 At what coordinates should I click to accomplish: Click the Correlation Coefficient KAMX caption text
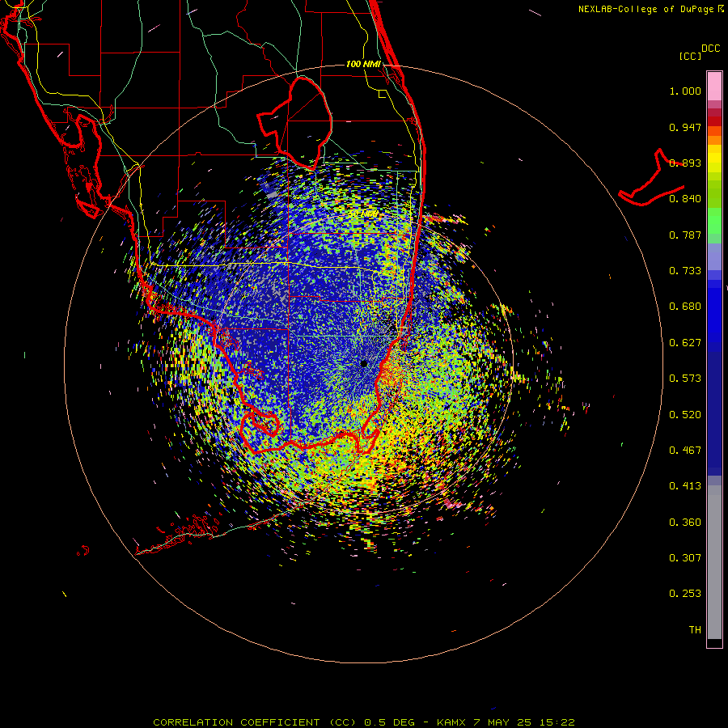(364, 722)
